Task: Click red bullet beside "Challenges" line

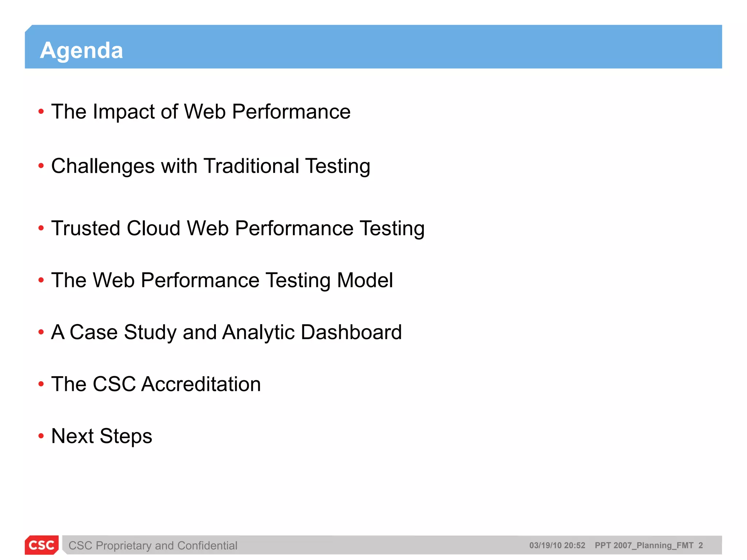Action: 41,166
